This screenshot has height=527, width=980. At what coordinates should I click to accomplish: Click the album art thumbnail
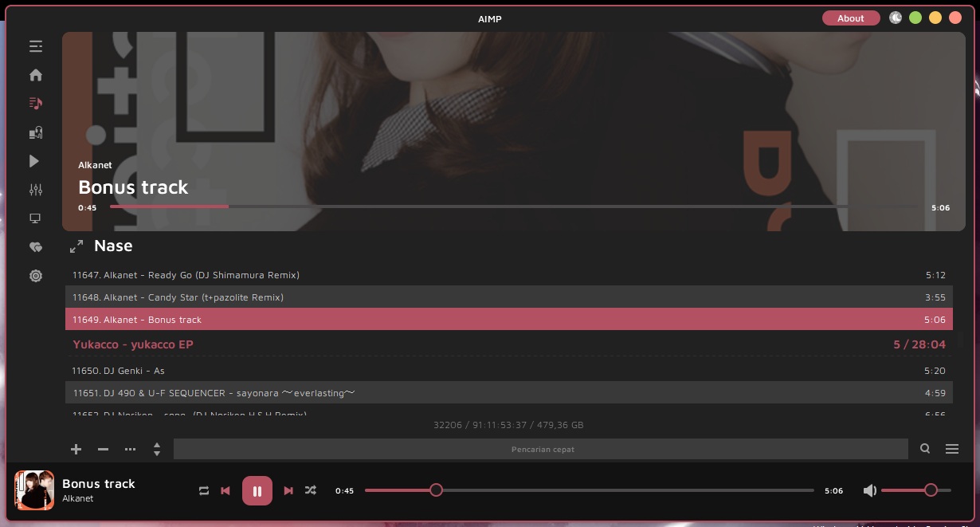coord(34,490)
